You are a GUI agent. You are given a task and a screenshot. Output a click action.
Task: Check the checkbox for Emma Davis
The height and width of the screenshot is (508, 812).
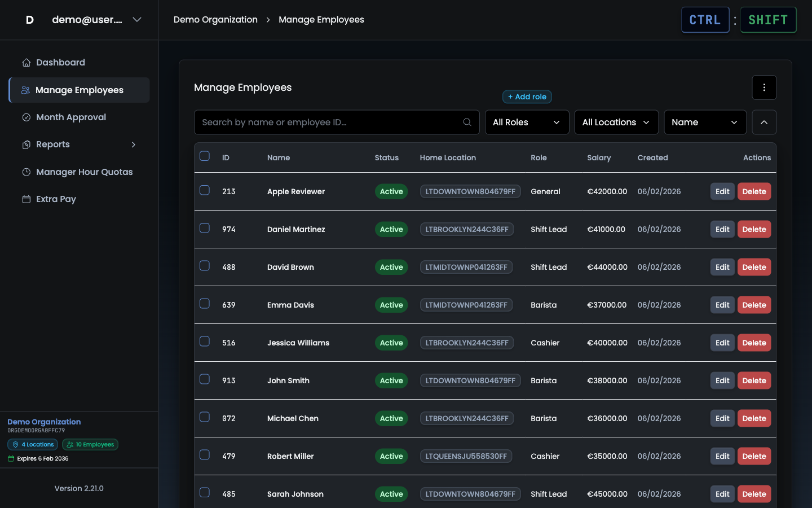coord(204,303)
